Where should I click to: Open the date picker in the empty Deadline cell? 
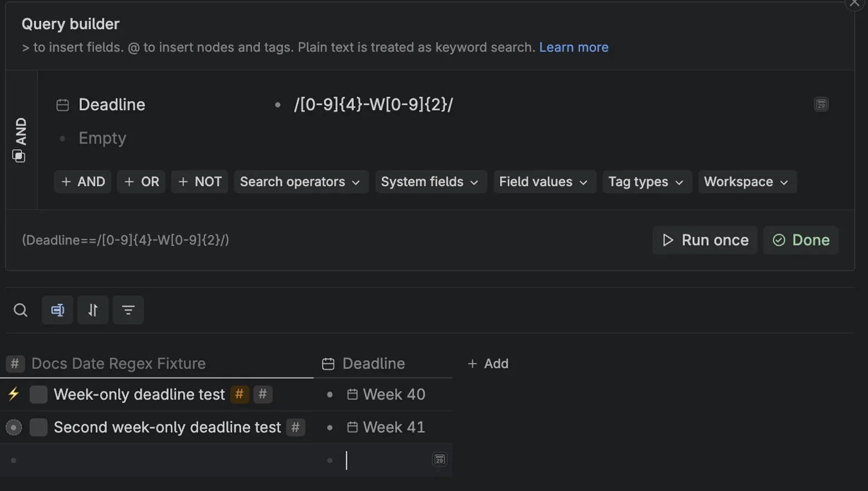[440, 460]
